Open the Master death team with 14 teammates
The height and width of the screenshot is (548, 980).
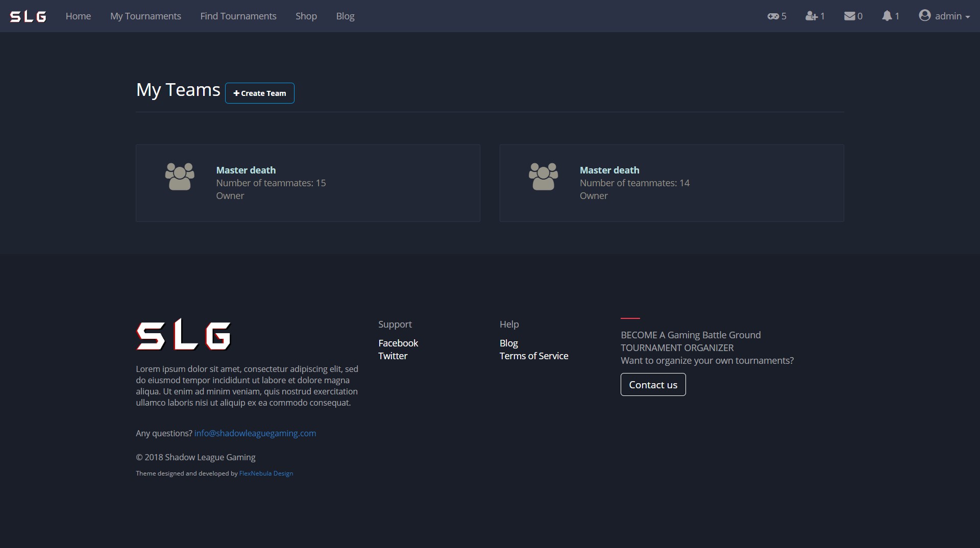609,170
